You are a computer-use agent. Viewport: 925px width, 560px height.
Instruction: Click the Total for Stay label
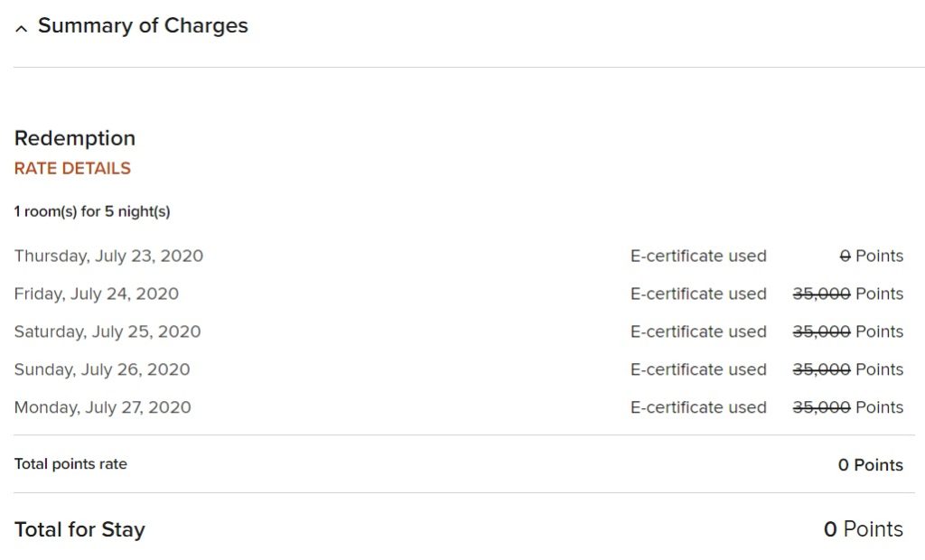tap(79, 530)
